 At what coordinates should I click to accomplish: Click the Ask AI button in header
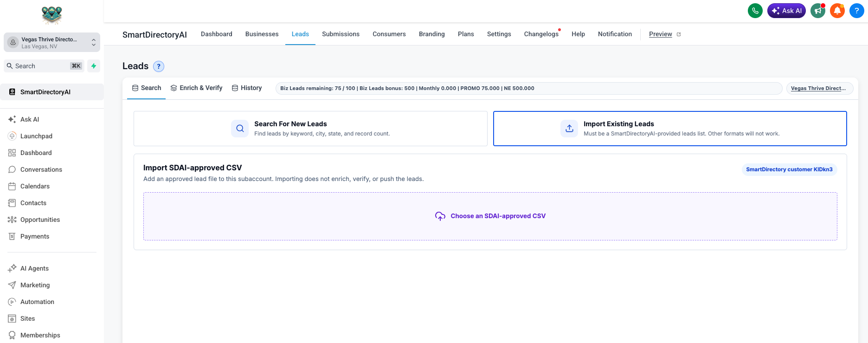point(786,11)
